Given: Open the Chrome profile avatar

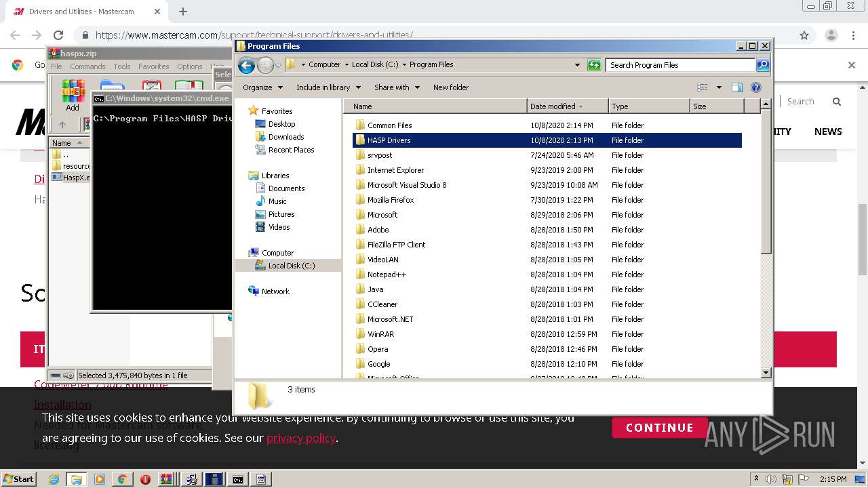Looking at the screenshot, I should tap(831, 35).
